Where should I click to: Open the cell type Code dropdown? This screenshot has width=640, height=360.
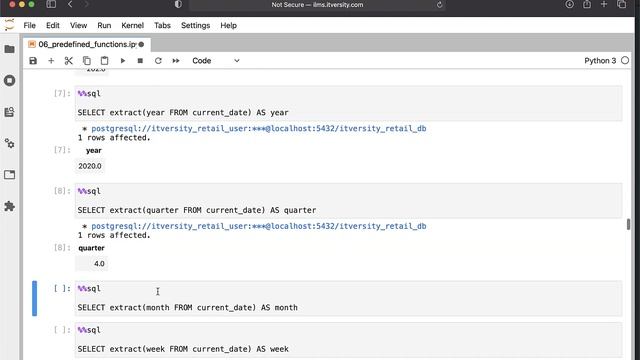click(216, 61)
